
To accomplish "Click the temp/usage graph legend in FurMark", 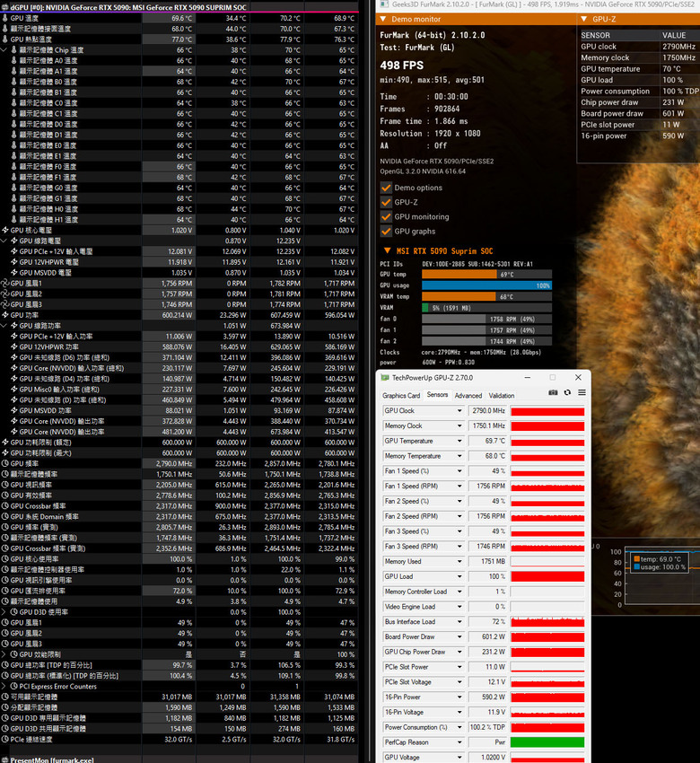I will coord(659,563).
